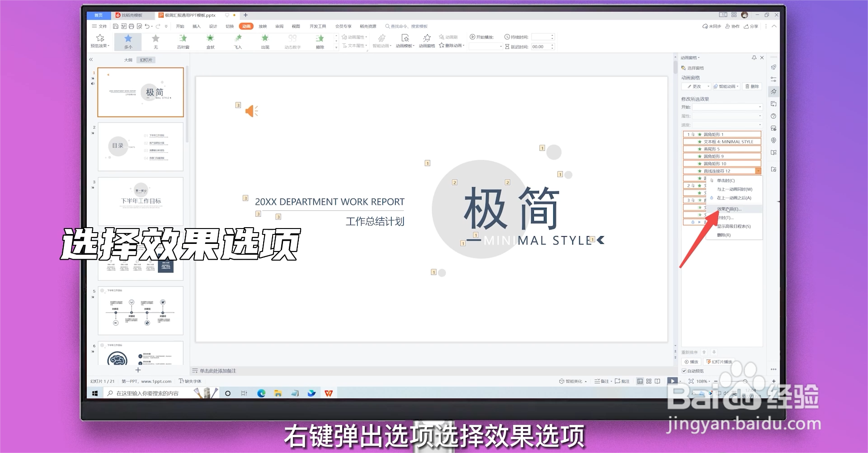
Task: Toggle the 自动预览 checkbox
Action: (x=684, y=371)
